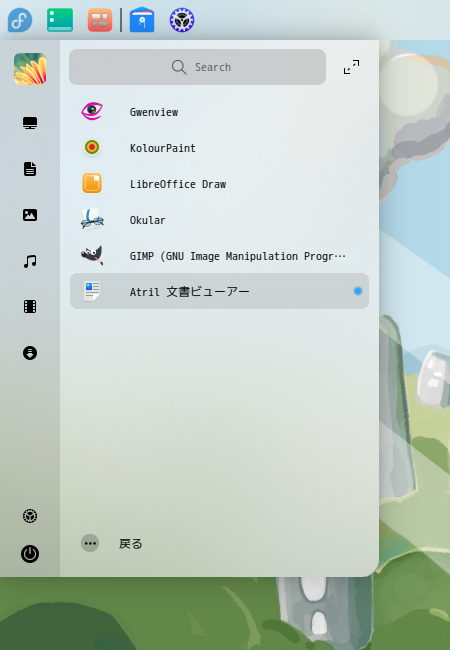Focus the Search field
Image resolution: width=450 pixels, height=650 pixels.
(x=197, y=67)
